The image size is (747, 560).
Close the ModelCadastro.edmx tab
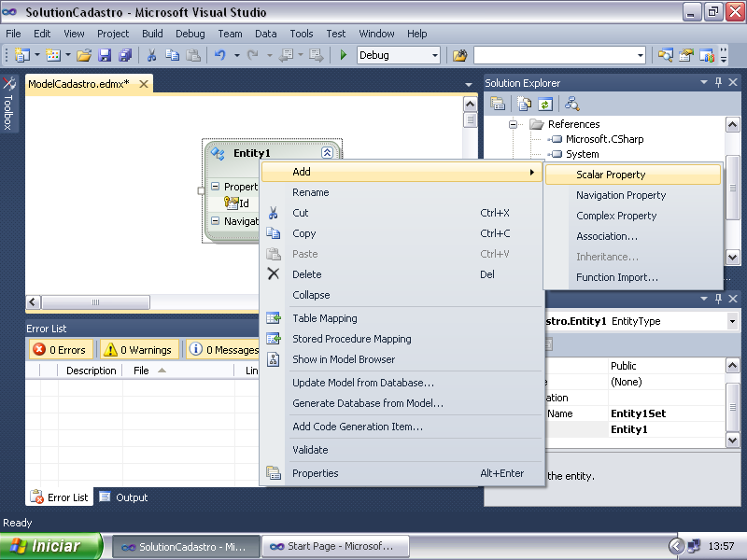pos(144,84)
